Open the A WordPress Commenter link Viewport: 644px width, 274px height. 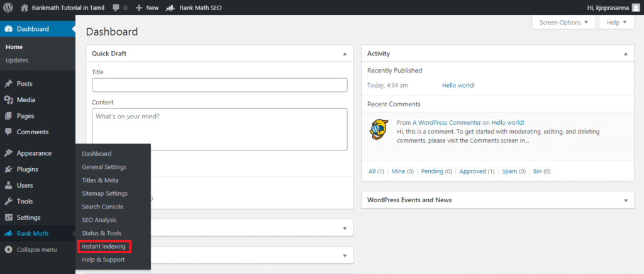(447, 123)
